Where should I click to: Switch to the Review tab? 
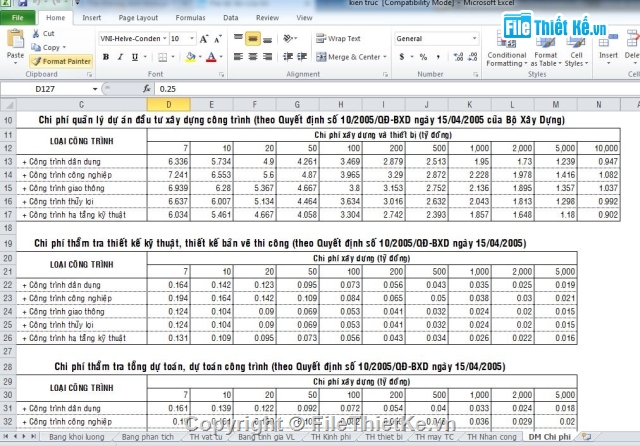tap(267, 18)
